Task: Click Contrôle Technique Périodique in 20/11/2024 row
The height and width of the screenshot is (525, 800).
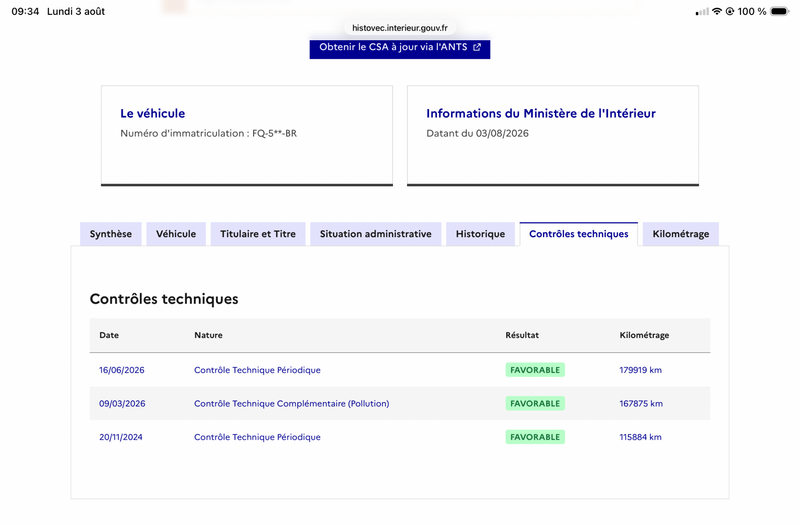Action: click(257, 437)
